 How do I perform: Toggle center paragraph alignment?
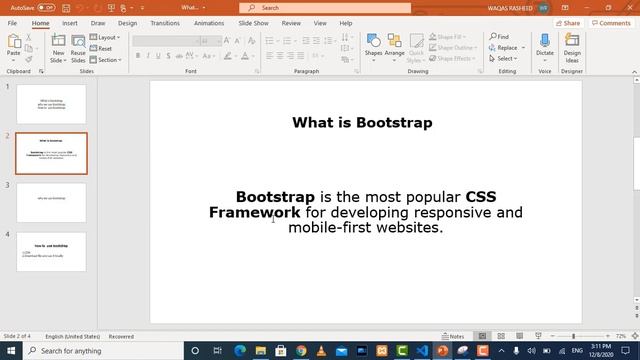[280, 56]
